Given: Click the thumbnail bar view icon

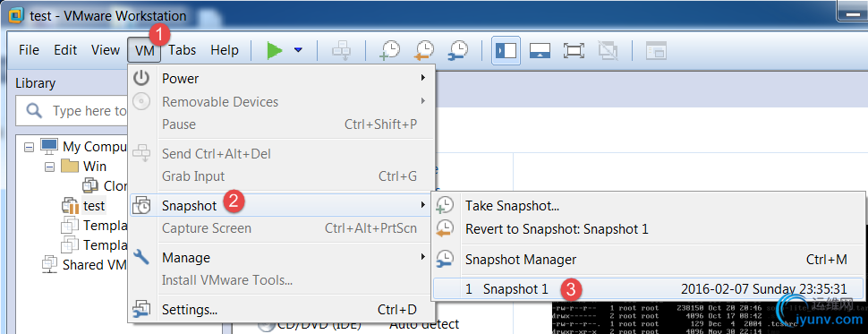Looking at the screenshot, I should coord(540,50).
